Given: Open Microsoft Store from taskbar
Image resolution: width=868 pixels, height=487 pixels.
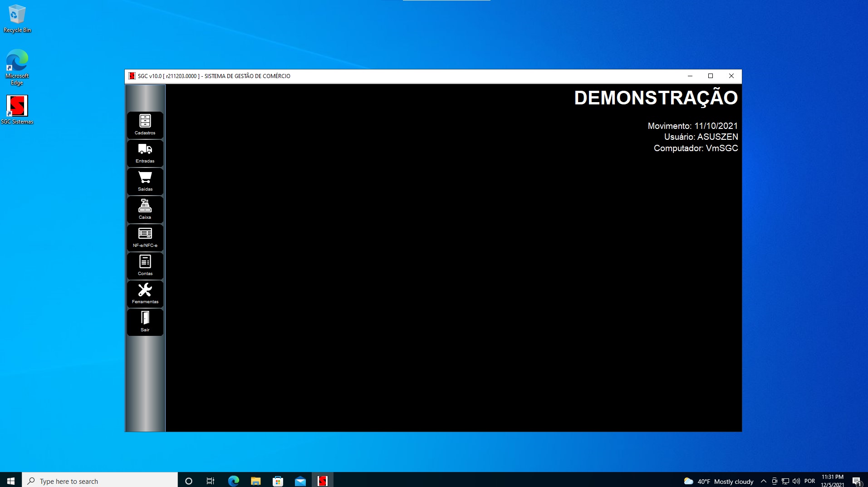Looking at the screenshot, I should tap(278, 481).
